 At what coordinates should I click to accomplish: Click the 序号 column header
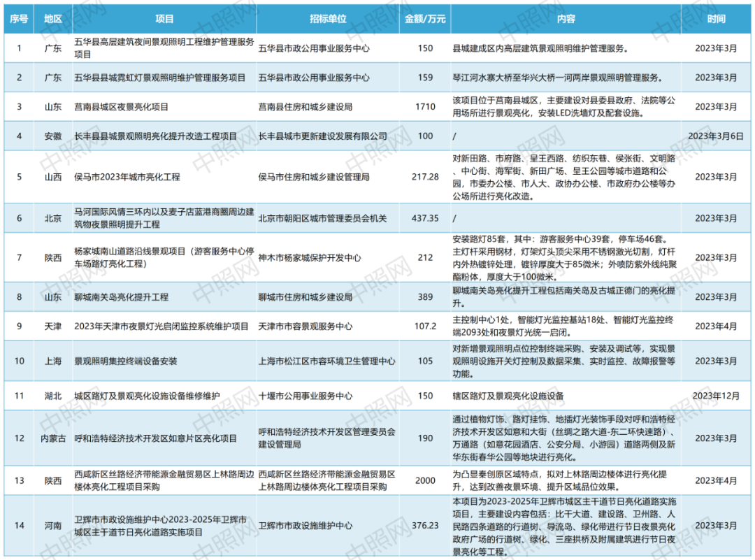pos(19,19)
